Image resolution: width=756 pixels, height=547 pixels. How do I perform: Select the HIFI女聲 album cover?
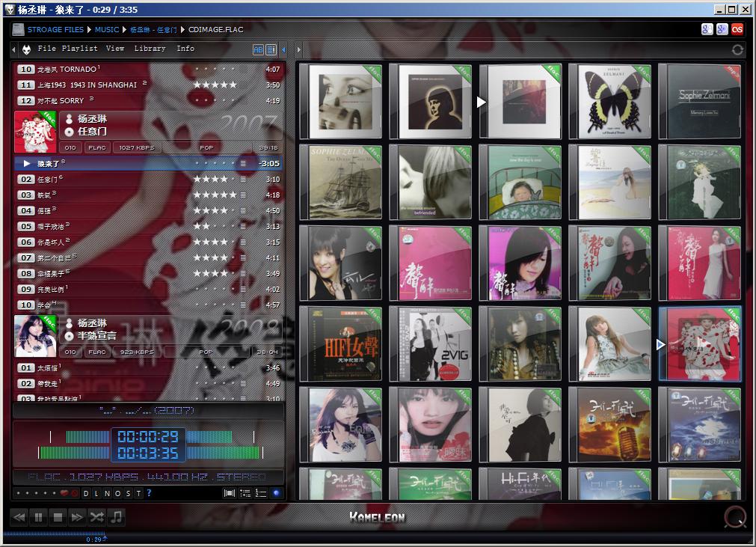pos(341,344)
